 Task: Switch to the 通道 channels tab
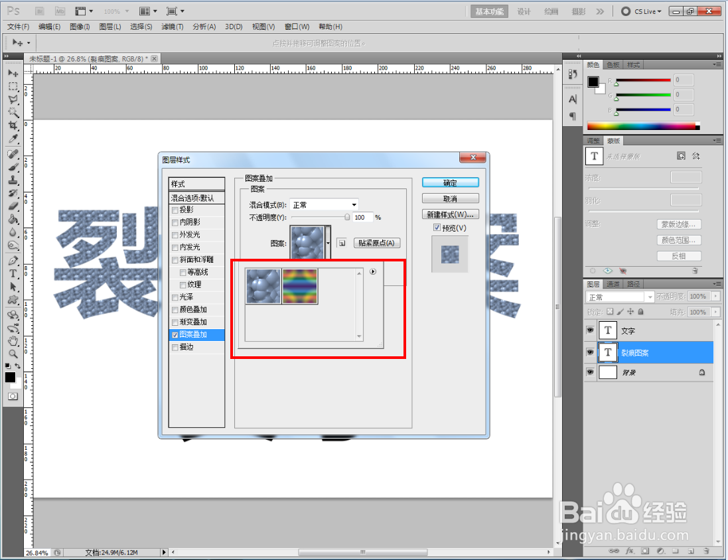pos(613,284)
